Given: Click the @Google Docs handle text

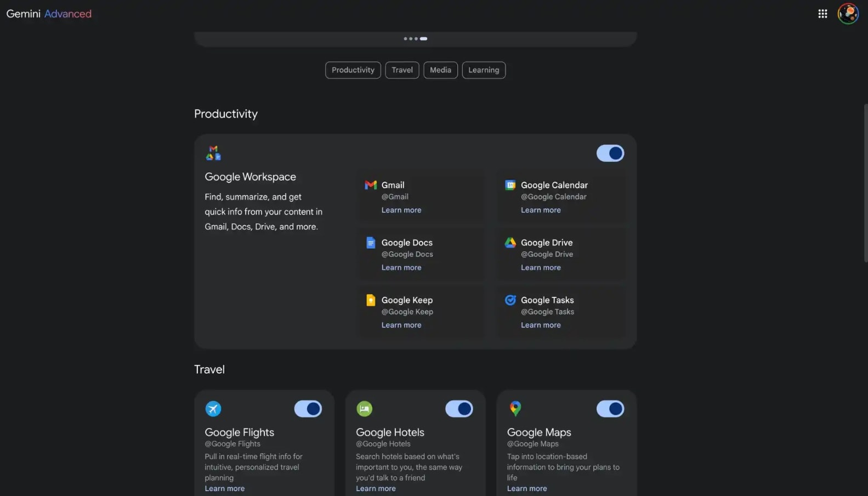Looking at the screenshot, I should pyautogui.click(x=407, y=255).
